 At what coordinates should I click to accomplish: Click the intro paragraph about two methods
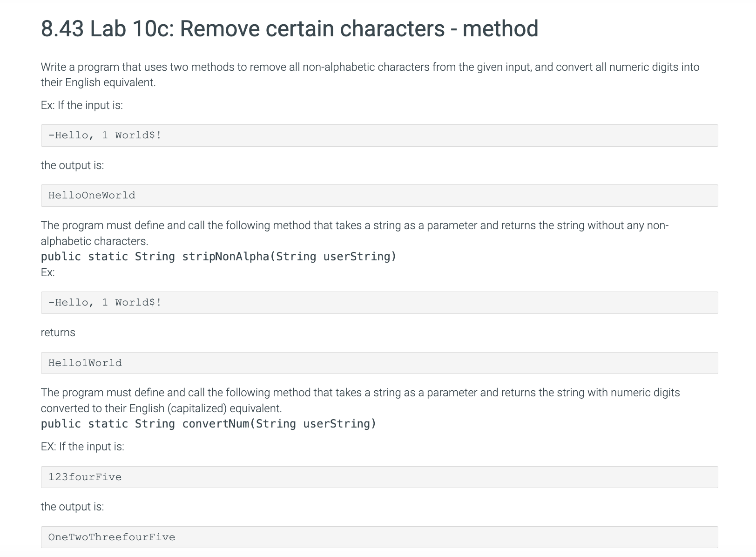(x=370, y=75)
